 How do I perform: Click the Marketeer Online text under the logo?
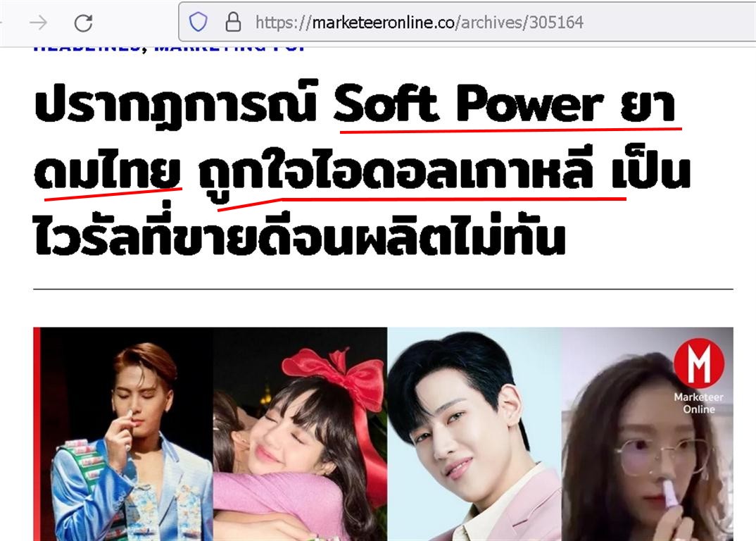pos(698,403)
